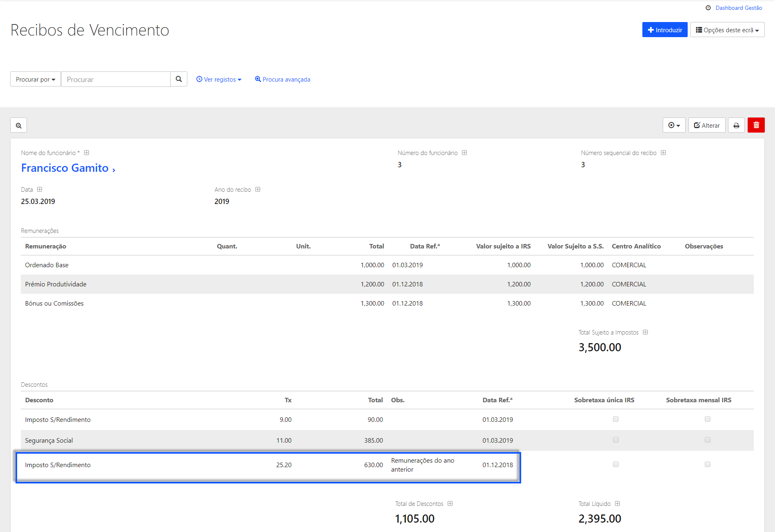Select the Prémio Produtividade row

[x=387, y=284]
